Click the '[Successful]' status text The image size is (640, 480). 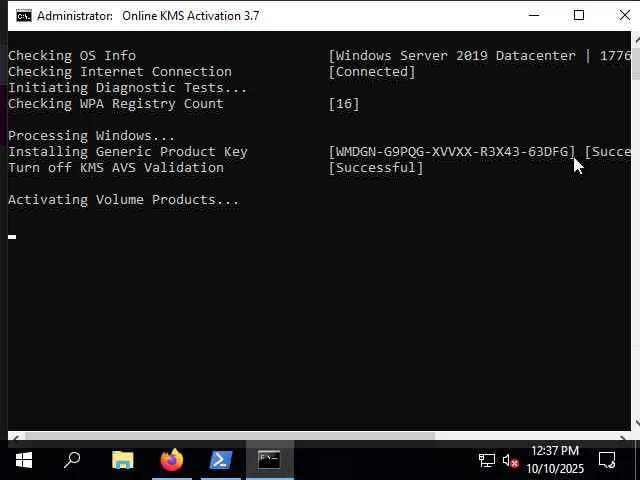coord(376,167)
